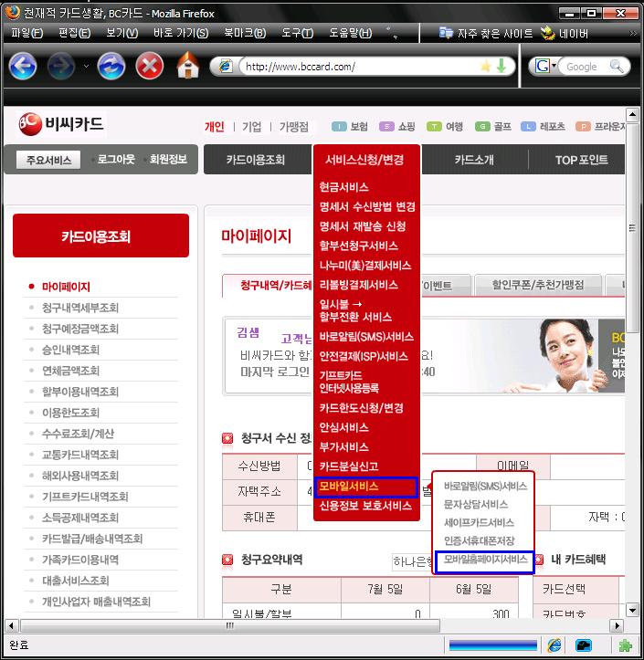644x660 pixels.
Task: Open the 도구(T) menu
Action: pyautogui.click(x=298, y=33)
